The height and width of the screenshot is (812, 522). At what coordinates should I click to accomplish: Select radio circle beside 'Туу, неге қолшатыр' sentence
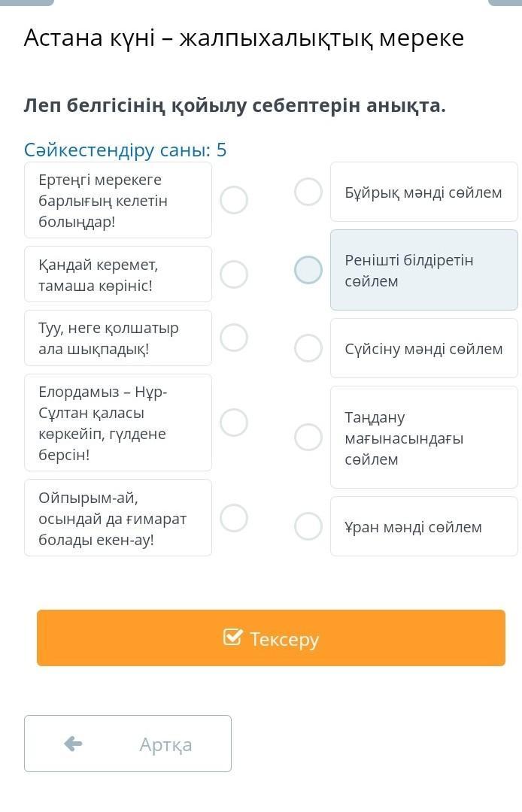point(234,338)
